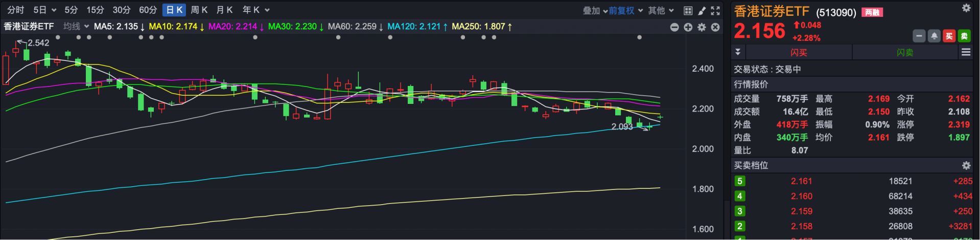Select the drawing brush tool
This screenshot has width=980, height=240.
[x=702, y=10]
